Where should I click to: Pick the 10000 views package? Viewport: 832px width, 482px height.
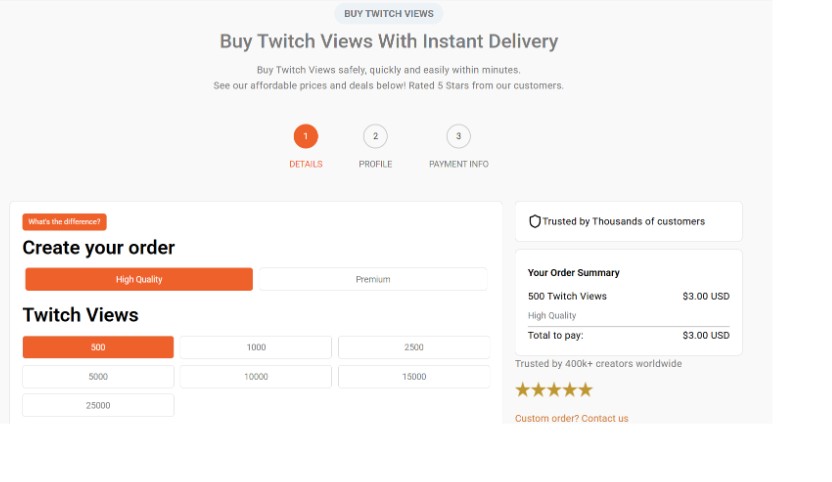click(256, 377)
